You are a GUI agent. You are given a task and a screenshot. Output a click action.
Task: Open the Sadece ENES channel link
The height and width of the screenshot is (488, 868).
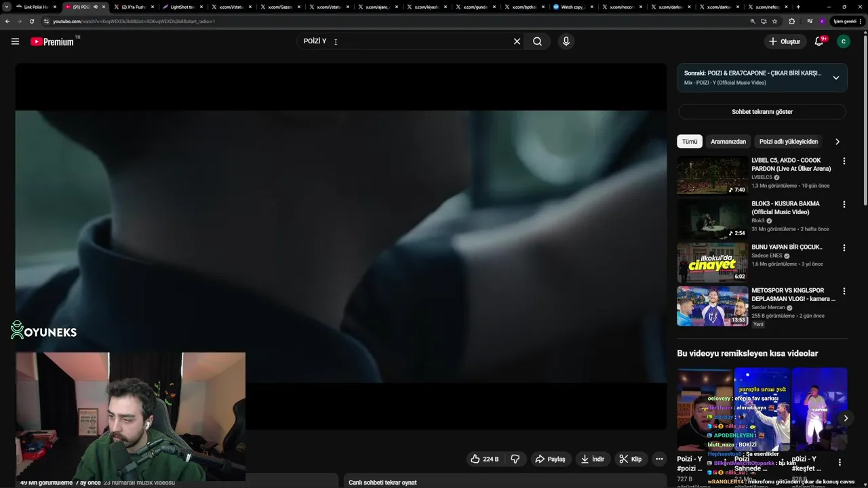tap(767, 256)
